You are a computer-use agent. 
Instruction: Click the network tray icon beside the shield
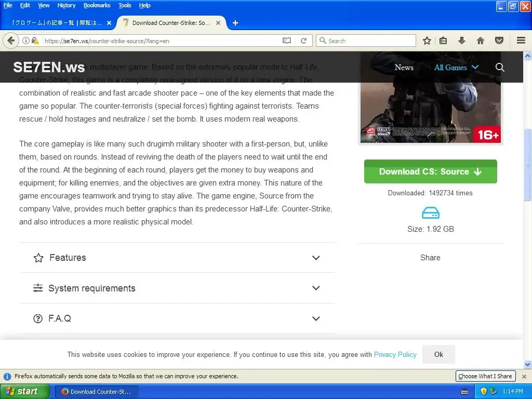pos(494,391)
